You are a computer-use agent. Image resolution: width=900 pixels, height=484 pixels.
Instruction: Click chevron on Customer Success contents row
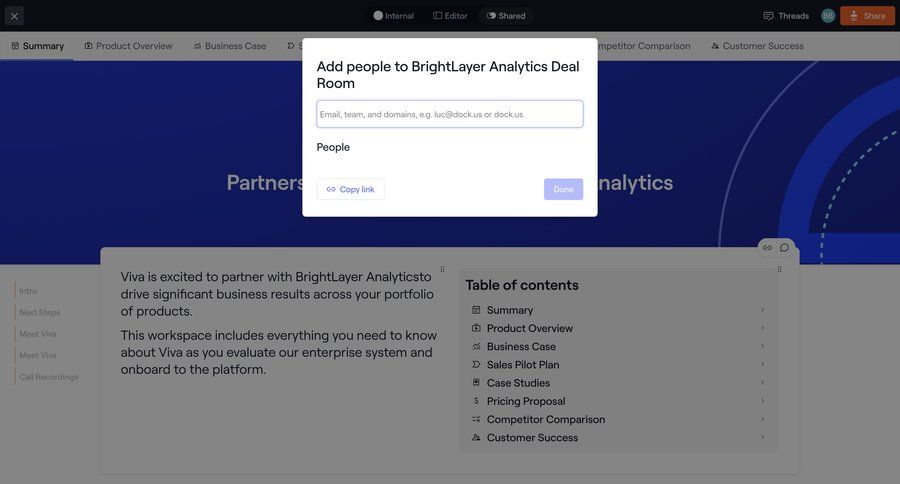(762, 437)
